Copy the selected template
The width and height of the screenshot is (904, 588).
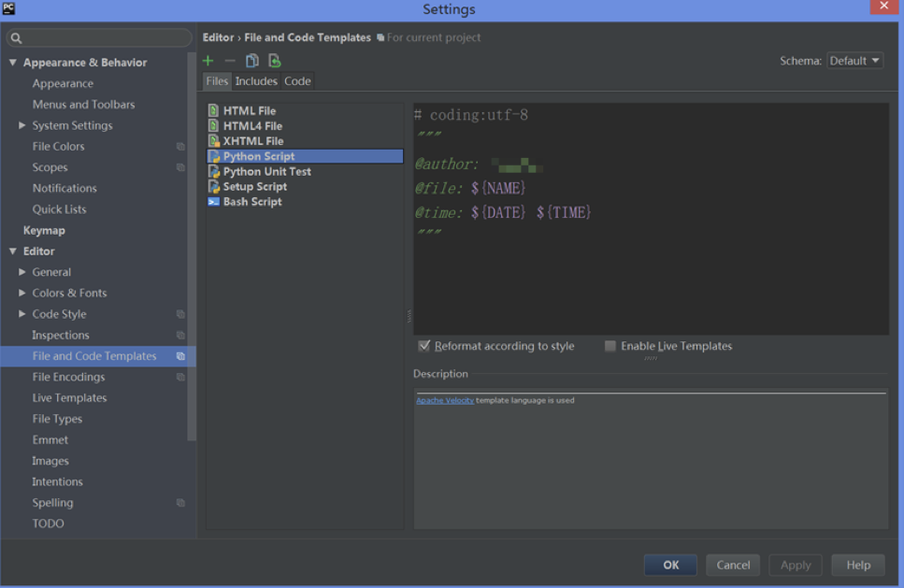(252, 61)
